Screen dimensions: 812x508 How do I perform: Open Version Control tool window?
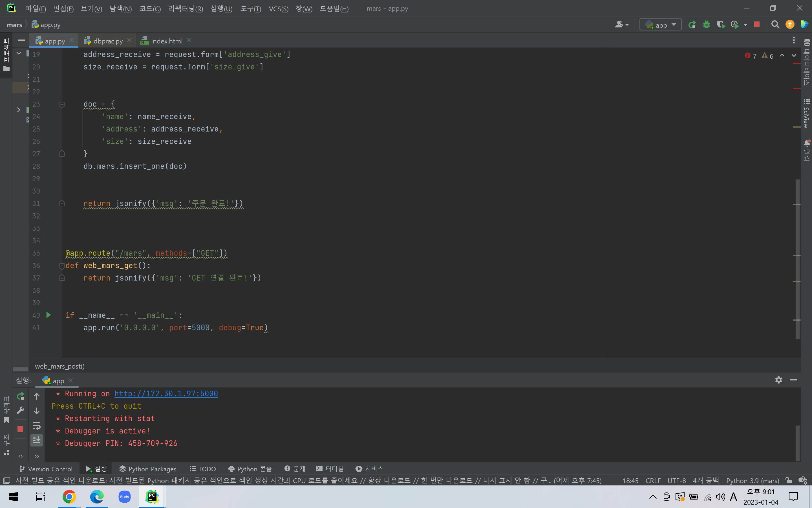point(46,469)
